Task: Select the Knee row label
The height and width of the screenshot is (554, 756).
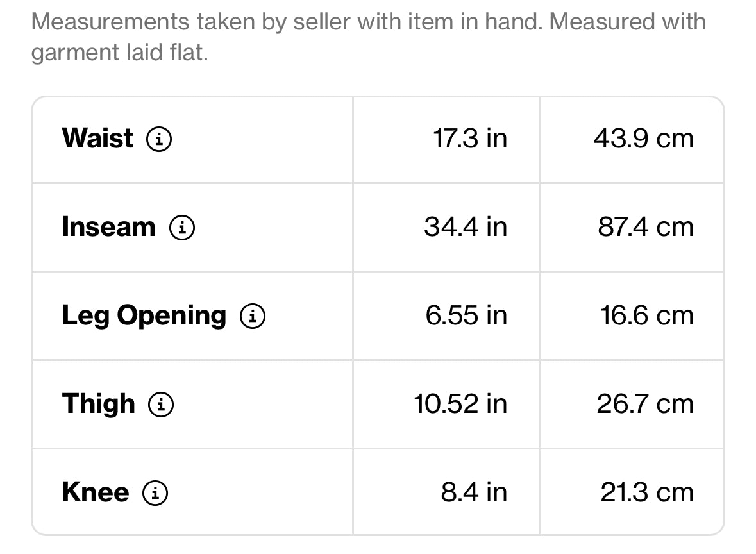Action: click(x=96, y=492)
